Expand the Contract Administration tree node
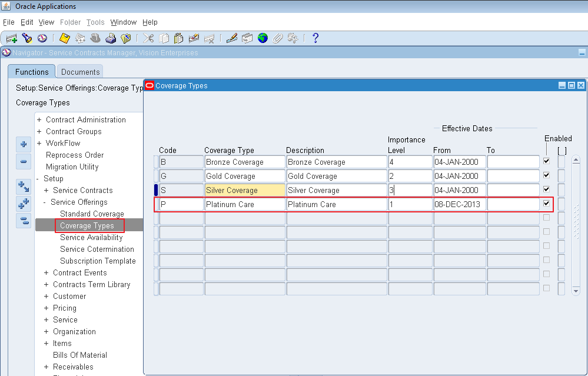Screen dimensions: 588x376 click(x=39, y=119)
